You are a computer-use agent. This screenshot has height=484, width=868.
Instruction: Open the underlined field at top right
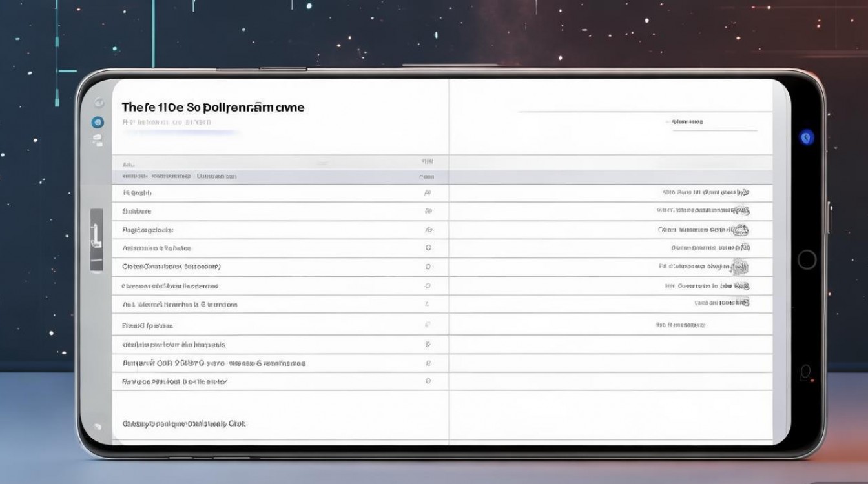point(714,122)
